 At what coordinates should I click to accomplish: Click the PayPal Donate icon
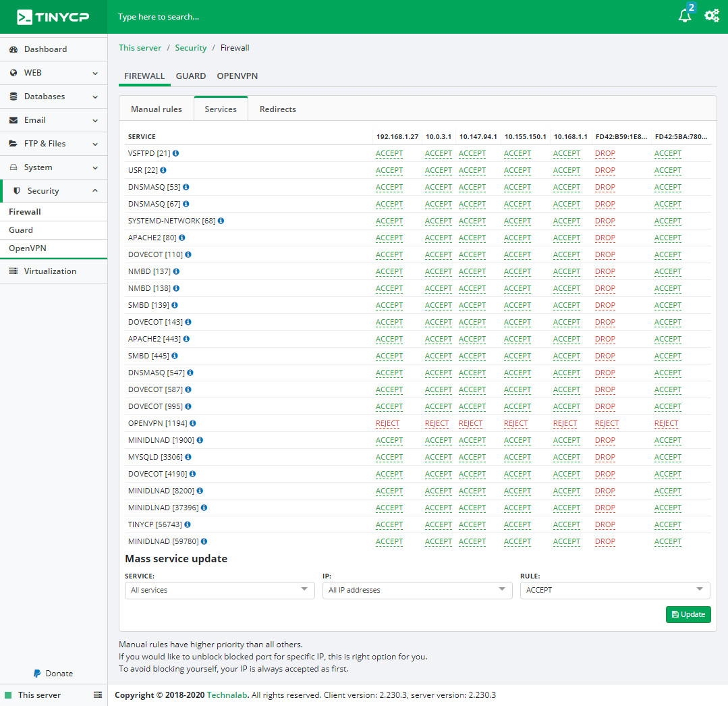click(x=37, y=674)
